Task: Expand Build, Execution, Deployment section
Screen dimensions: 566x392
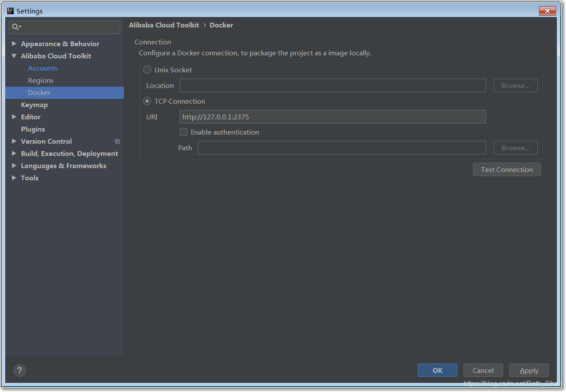Action: pyautogui.click(x=14, y=153)
